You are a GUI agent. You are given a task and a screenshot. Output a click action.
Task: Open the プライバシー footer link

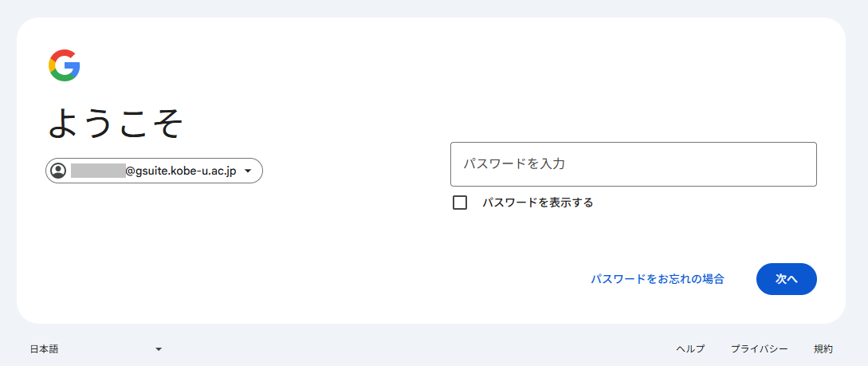click(759, 349)
